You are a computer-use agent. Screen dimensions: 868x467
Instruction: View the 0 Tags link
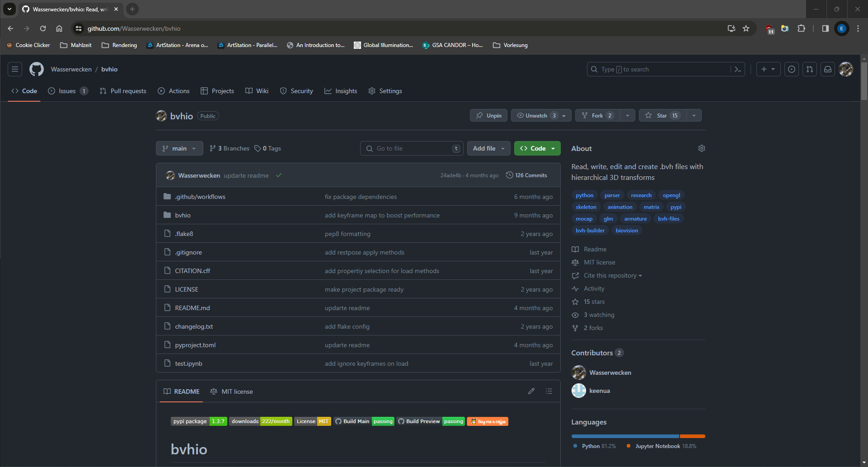(x=267, y=148)
